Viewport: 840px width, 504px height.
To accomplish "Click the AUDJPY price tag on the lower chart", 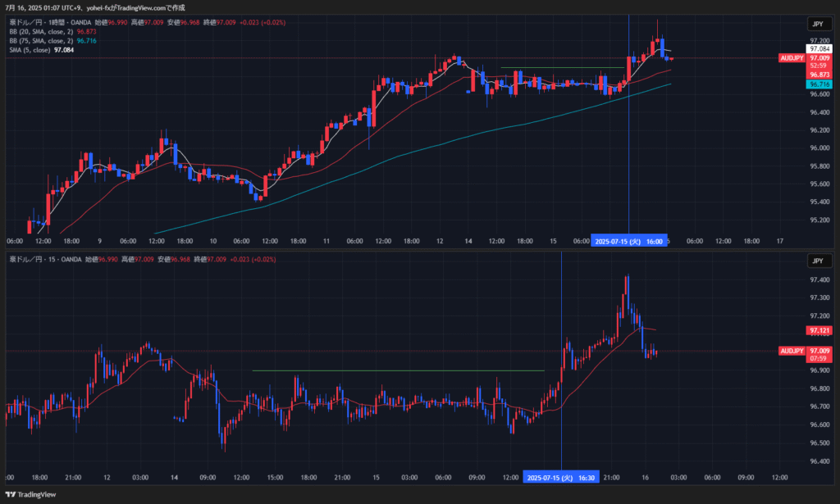I will pyautogui.click(x=792, y=351).
